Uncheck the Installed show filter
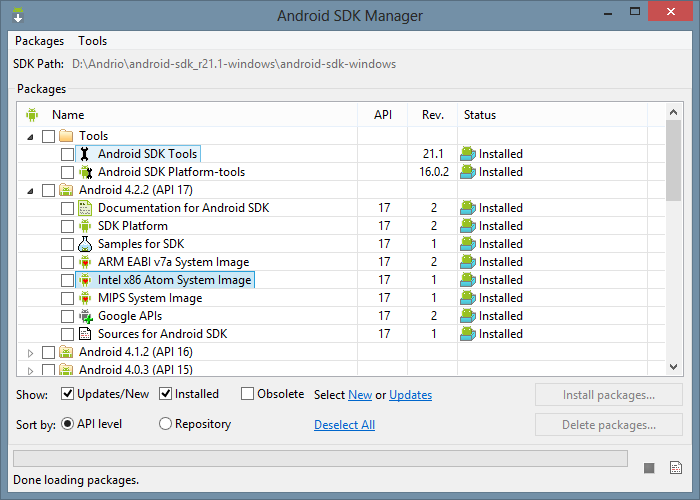Screen dimensions: 700x500 (166, 394)
